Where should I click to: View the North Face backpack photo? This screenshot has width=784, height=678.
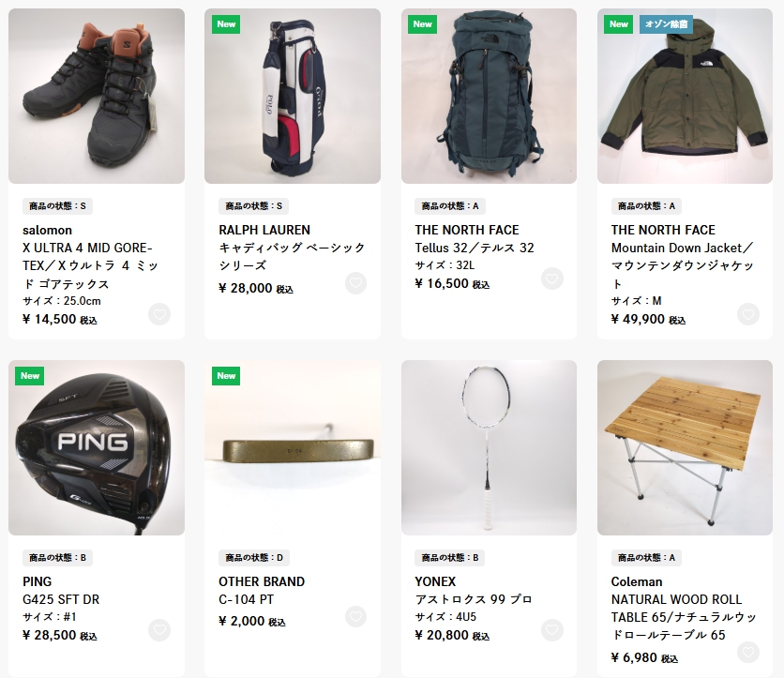(489, 96)
